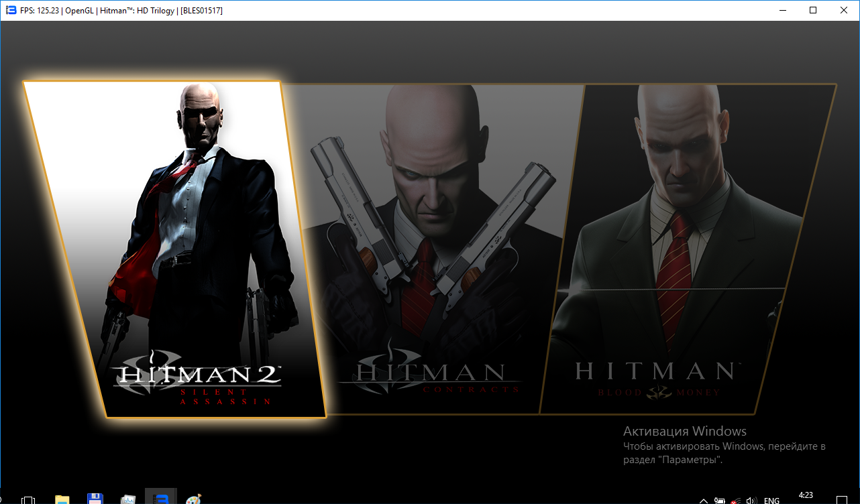The image size is (860, 504).
Task: Open the battery power status icon in the tray
Action: [720, 500]
